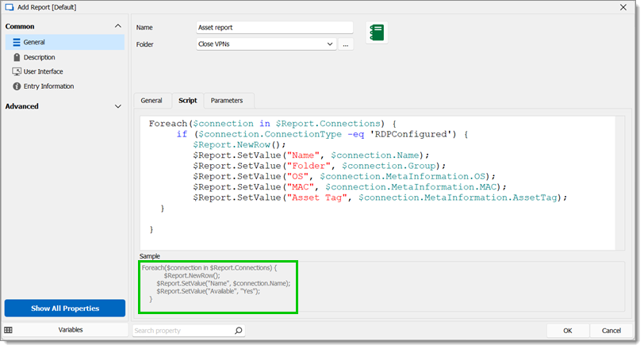Expand the Advanced section chevron
The width and height of the screenshot is (644, 349).
[118, 106]
